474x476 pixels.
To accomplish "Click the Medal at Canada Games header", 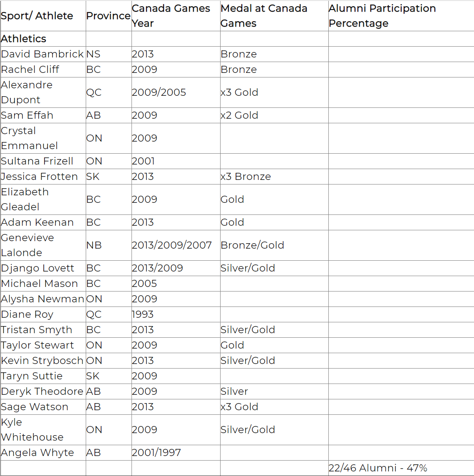I will click(264, 16).
